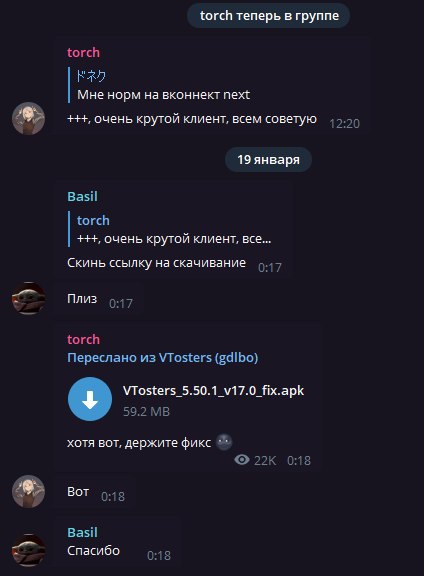Jump to torch's quoted reply in Basil's message
424x576 pixels.
(x=170, y=229)
